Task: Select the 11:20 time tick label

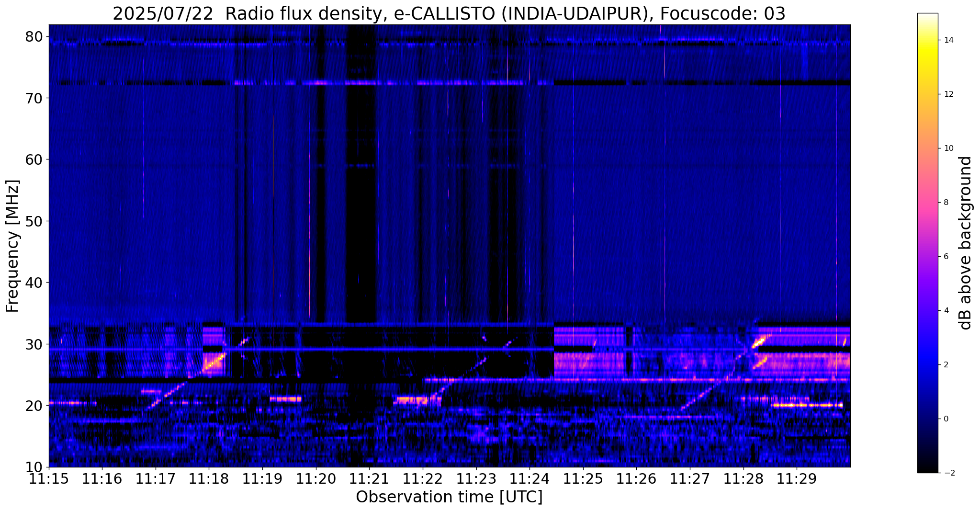Action: point(316,479)
